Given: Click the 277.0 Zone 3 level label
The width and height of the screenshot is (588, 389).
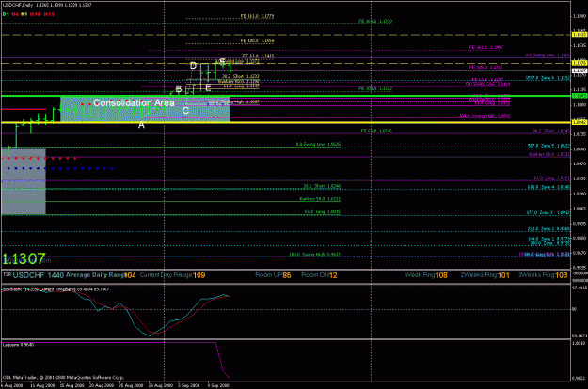Looking at the screenshot, I should (548, 212).
